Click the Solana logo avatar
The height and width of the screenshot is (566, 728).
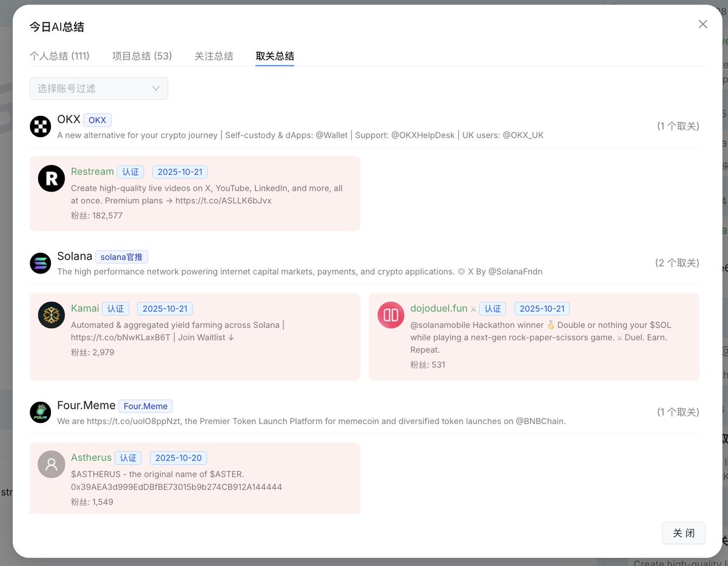(x=41, y=263)
